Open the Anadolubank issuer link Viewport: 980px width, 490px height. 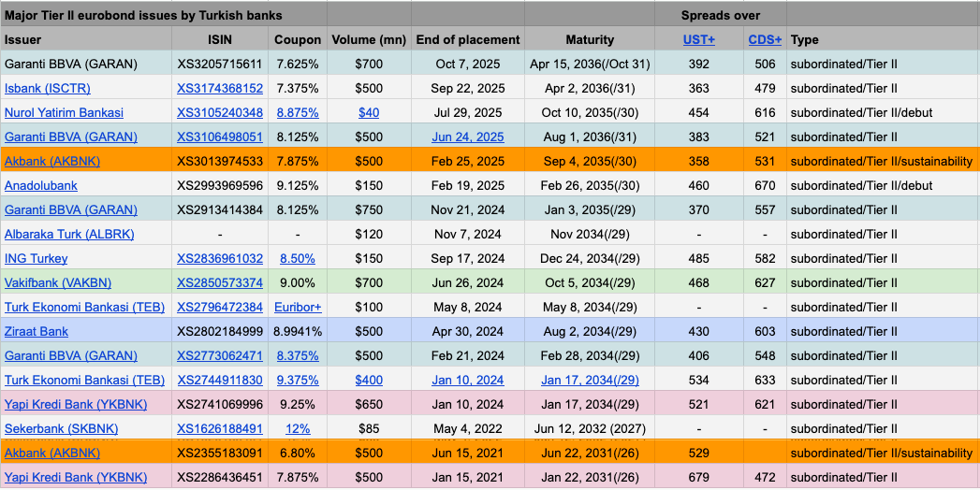coord(41,185)
